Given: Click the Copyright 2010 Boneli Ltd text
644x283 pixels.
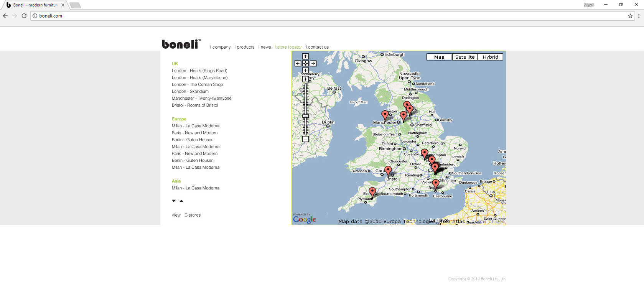Looking at the screenshot, I should tap(477, 279).
